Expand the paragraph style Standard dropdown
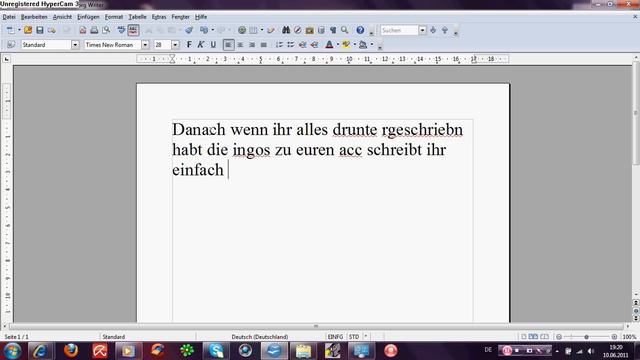 tap(75, 45)
